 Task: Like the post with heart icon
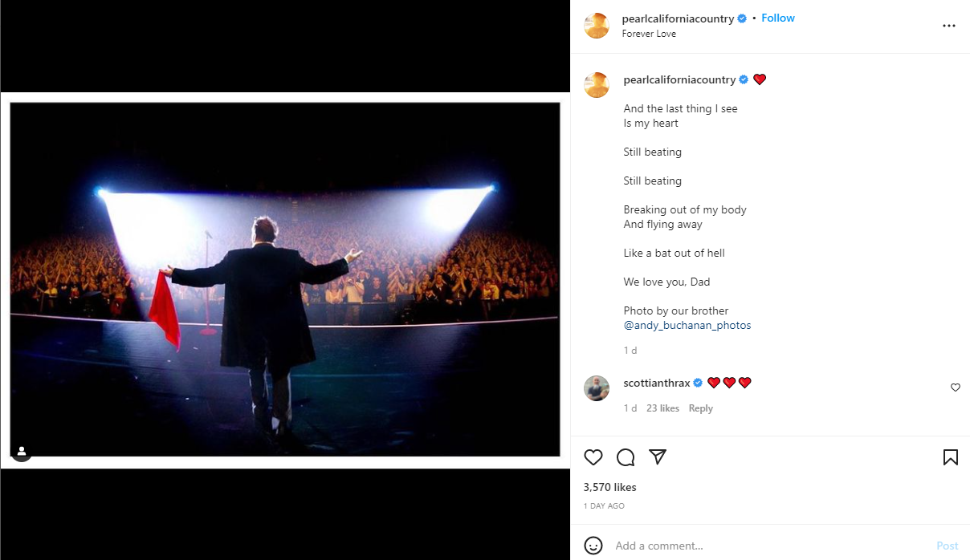593,457
